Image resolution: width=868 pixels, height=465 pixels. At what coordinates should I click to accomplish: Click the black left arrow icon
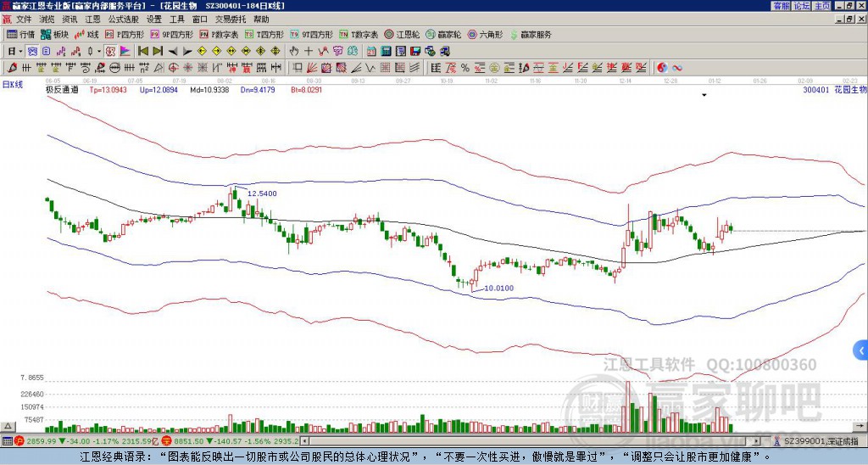(x=173, y=52)
